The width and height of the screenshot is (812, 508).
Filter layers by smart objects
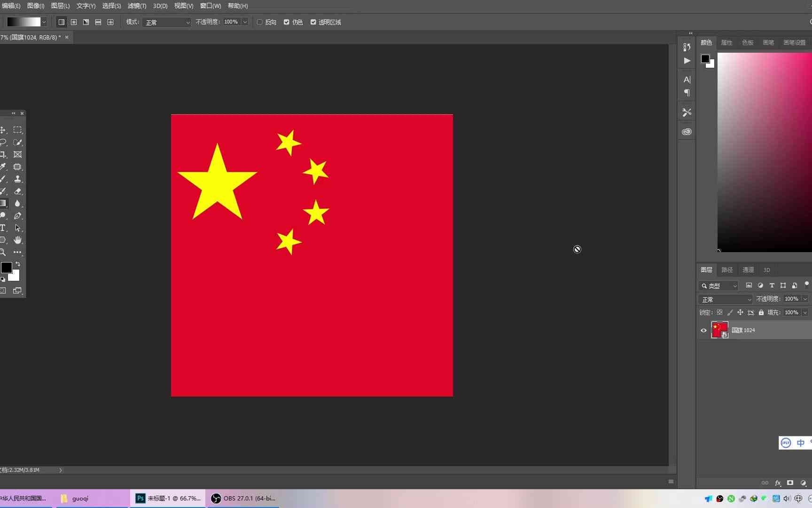click(x=795, y=286)
